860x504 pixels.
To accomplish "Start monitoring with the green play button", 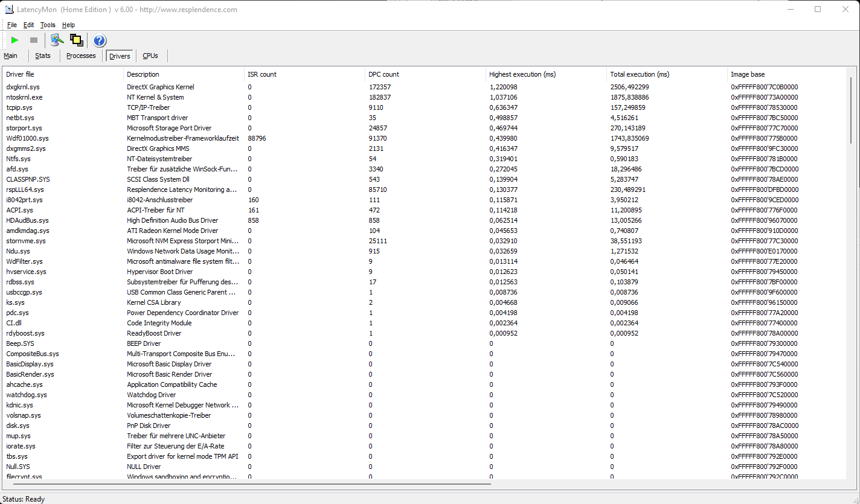I will [x=15, y=40].
